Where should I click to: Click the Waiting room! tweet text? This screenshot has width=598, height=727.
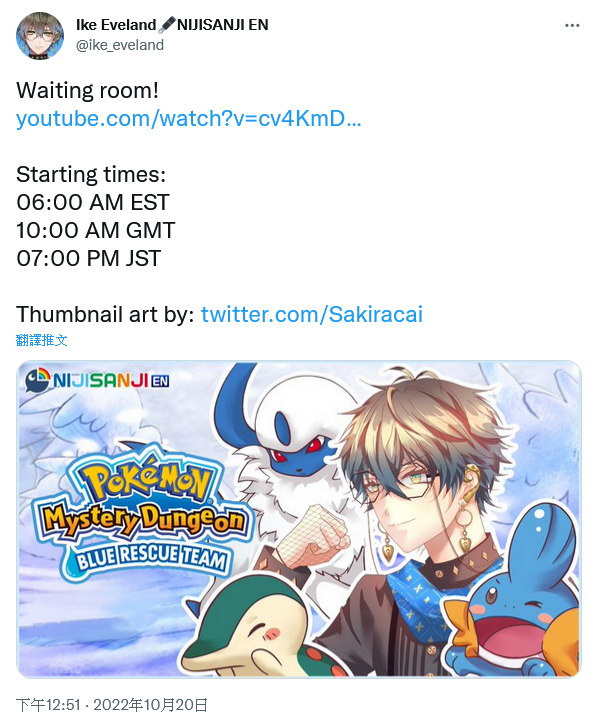coord(88,90)
